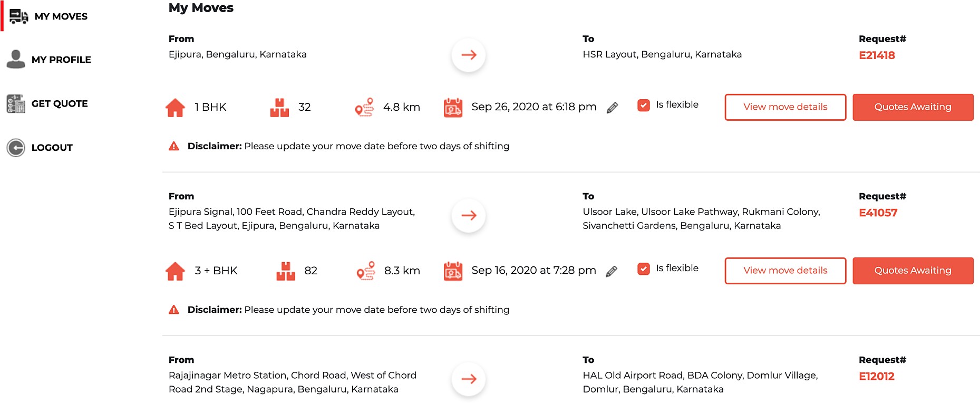The image size is (980, 403).
Task: Click the truck icon beside My Moves
Action: click(18, 16)
